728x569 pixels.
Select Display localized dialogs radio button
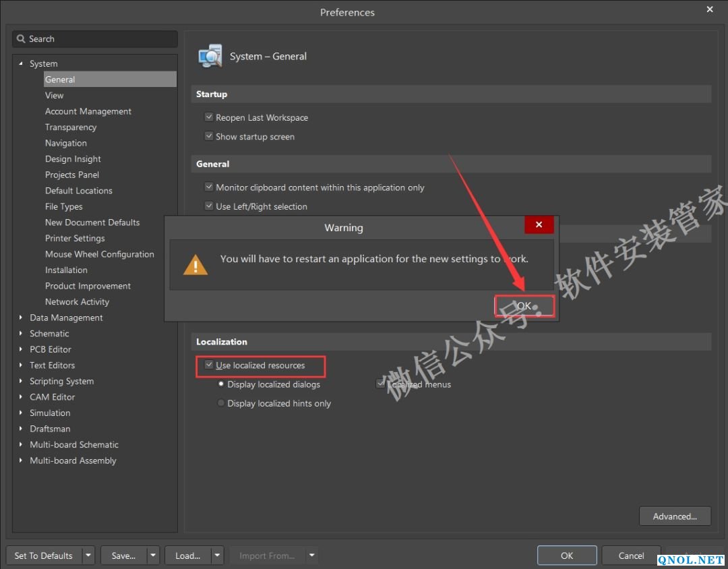click(x=221, y=384)
